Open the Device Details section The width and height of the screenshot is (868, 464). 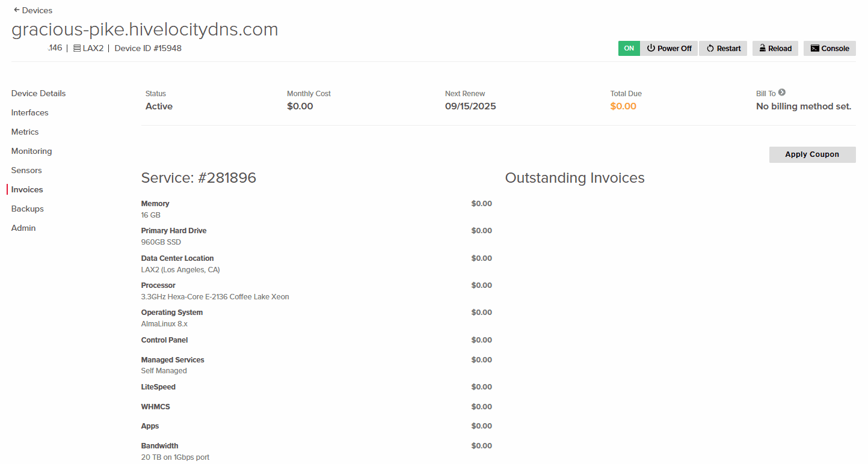coord(38,94)
